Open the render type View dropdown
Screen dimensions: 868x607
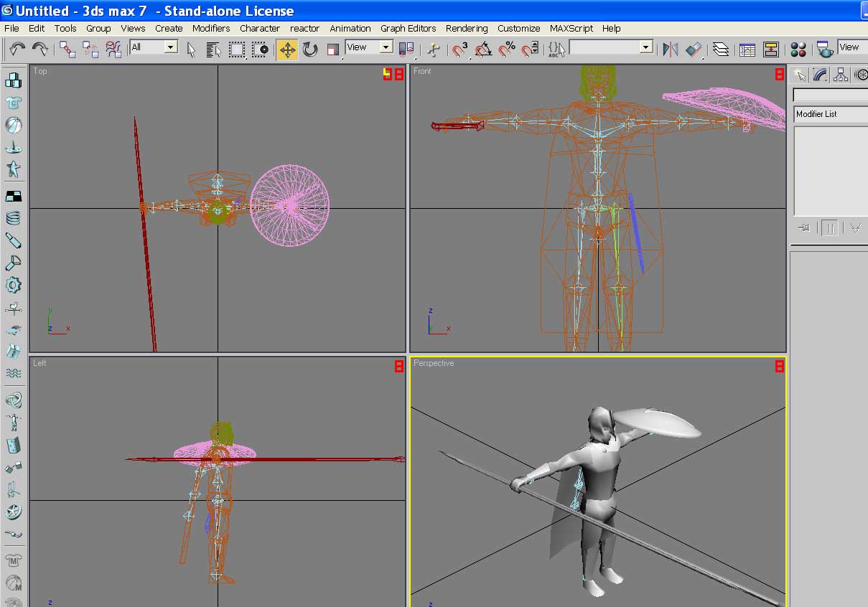(853, 47)
